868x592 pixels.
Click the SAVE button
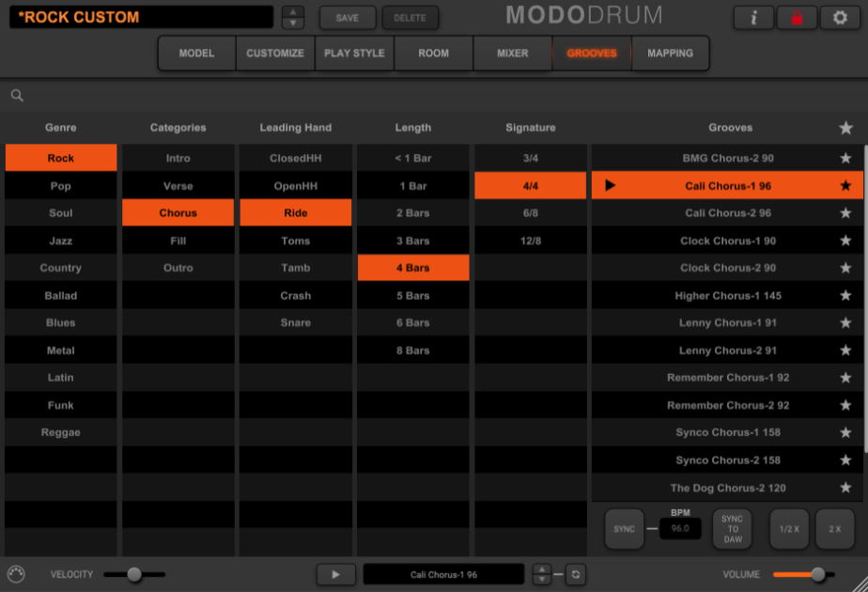(x=347, y=18)
